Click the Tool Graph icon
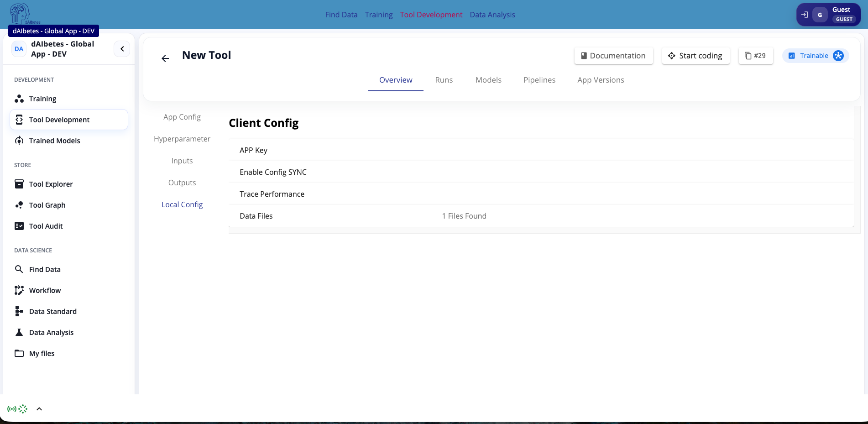This screenshot has width=868, height=424. coord(19,205)
